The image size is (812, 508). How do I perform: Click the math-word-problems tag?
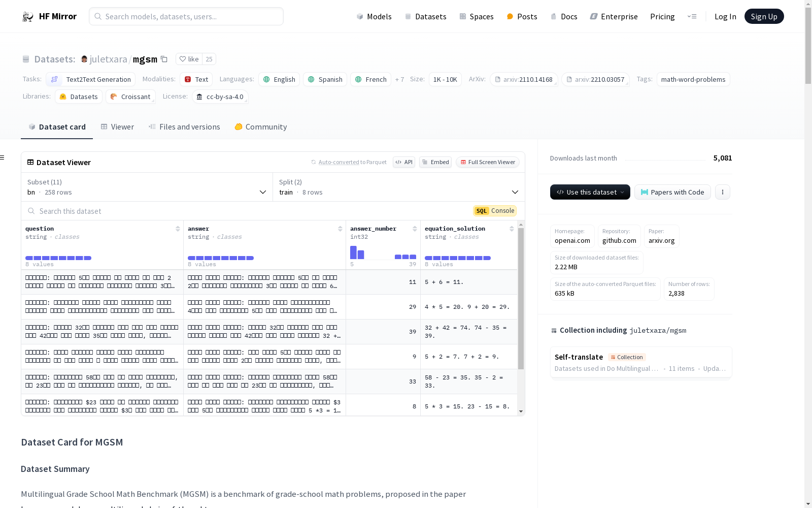693,79
